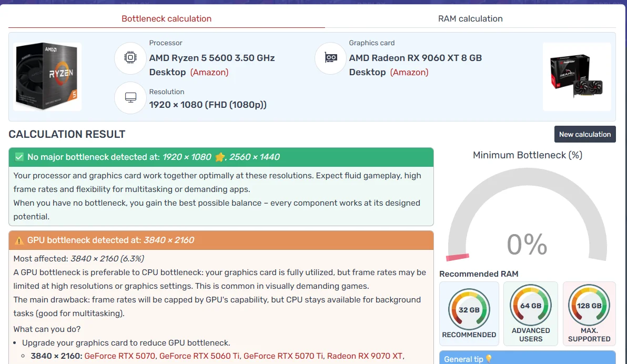The width and height of the screenshot is (627, 364).
Task: Click the Radeon graphics card product image
Action: 577,76
